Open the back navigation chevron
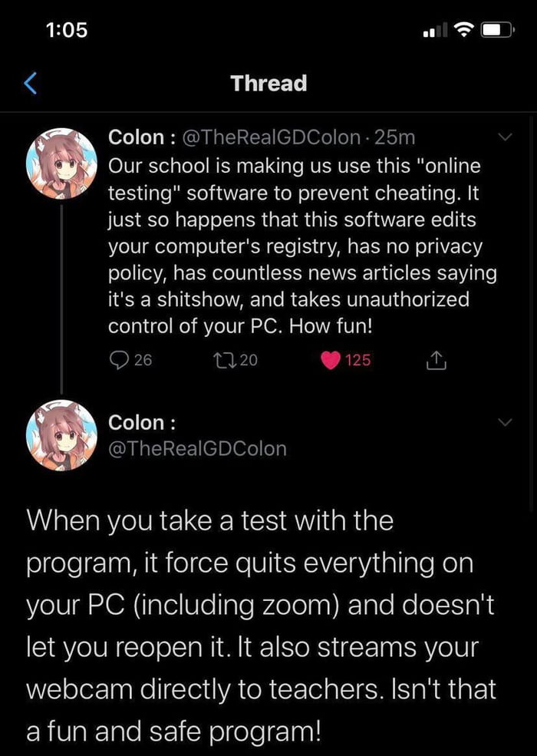The width and height of the screenshot is (537, 756). [x=29, y=83]
